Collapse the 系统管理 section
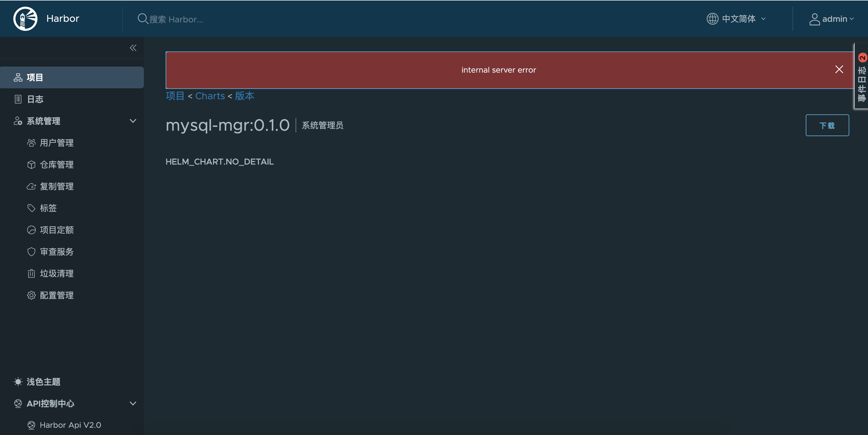Image resolution: width=868 pixels, height=435 pixels. 132,121
